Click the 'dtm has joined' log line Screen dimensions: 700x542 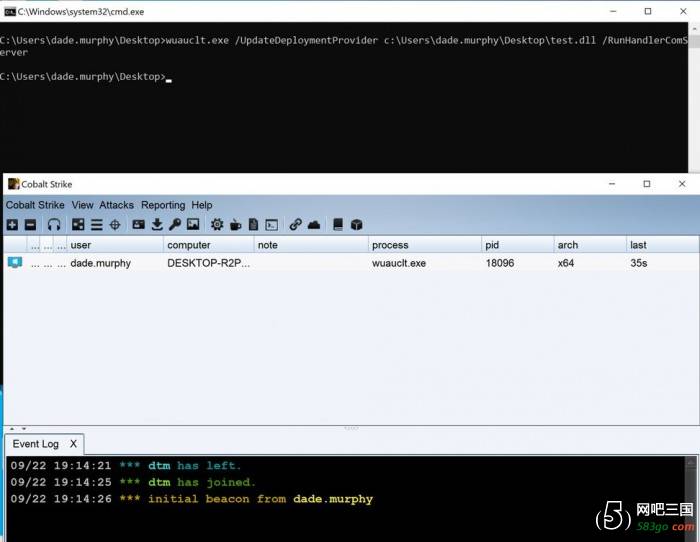[133, 482]
